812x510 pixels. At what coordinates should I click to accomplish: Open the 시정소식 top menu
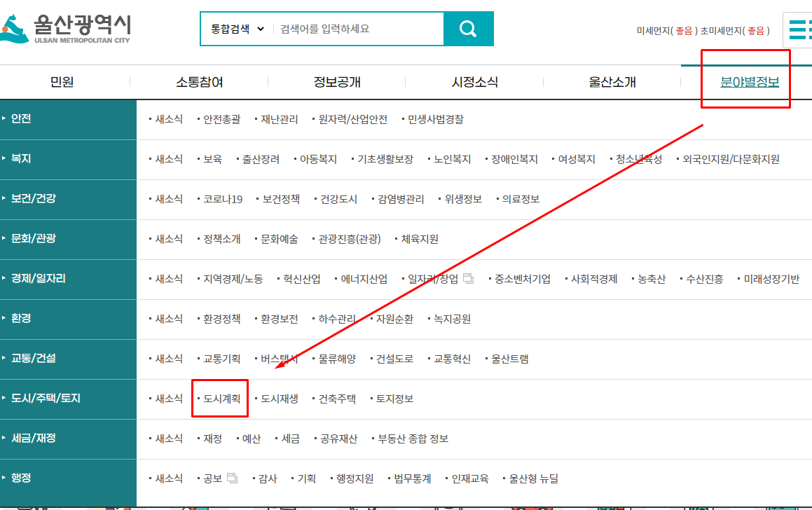pos(475,82)
